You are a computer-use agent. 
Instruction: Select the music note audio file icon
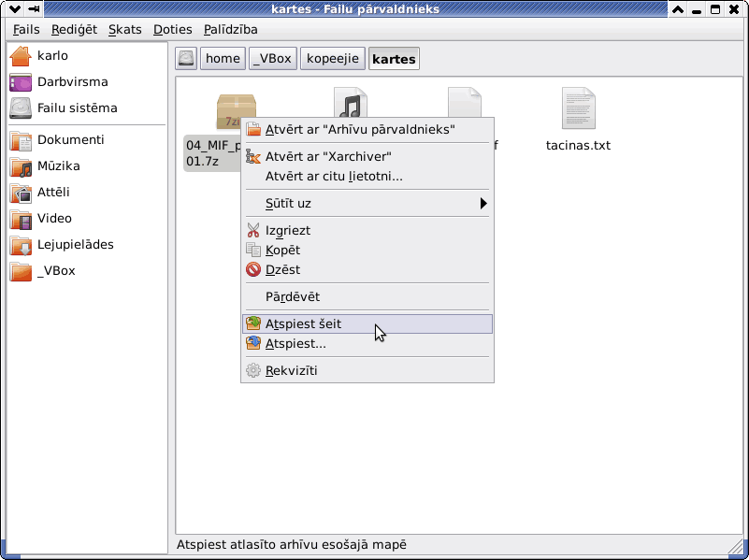pos(350,103)
